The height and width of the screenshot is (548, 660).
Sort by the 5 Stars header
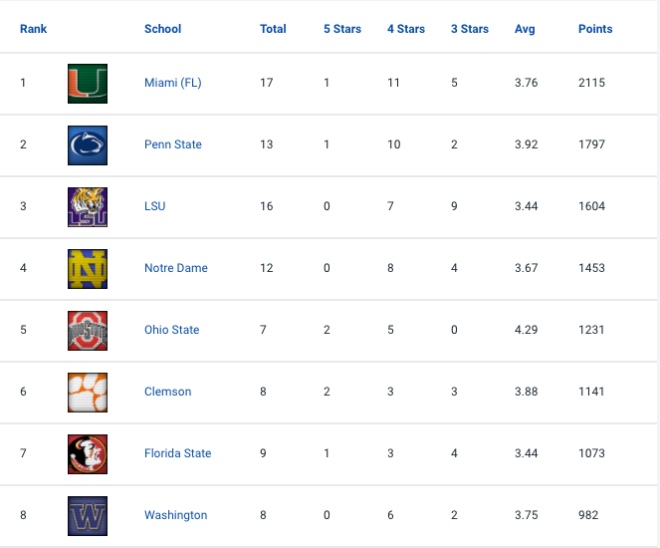(x=342, y=29)
